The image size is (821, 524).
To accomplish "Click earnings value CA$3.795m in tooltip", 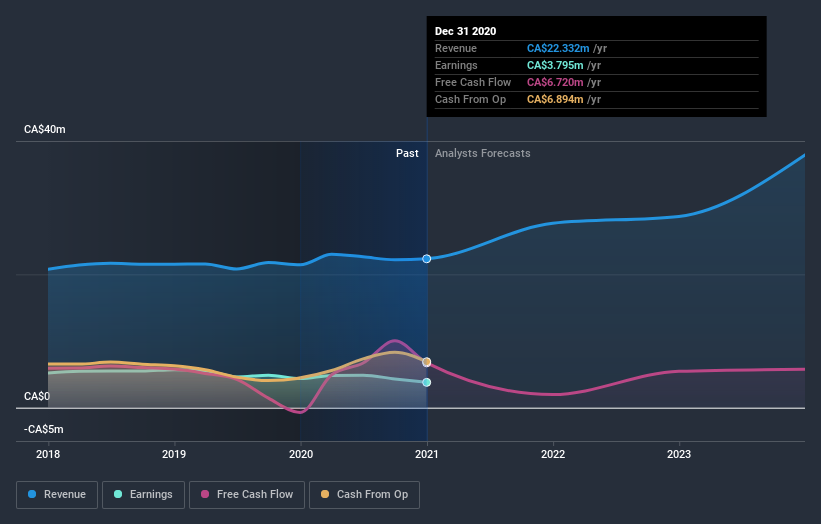I will [x=555, y=65].
